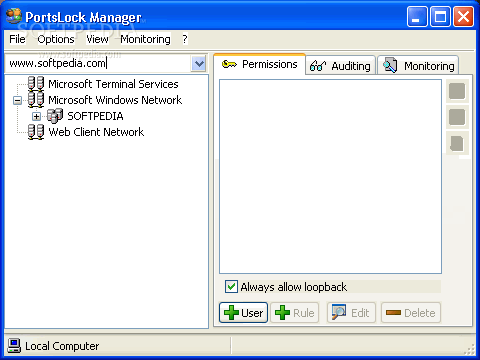Image resolution: width=480 pixels, height=360 pixels.
Task: Click the add Rule button
Action: (295, 312)
